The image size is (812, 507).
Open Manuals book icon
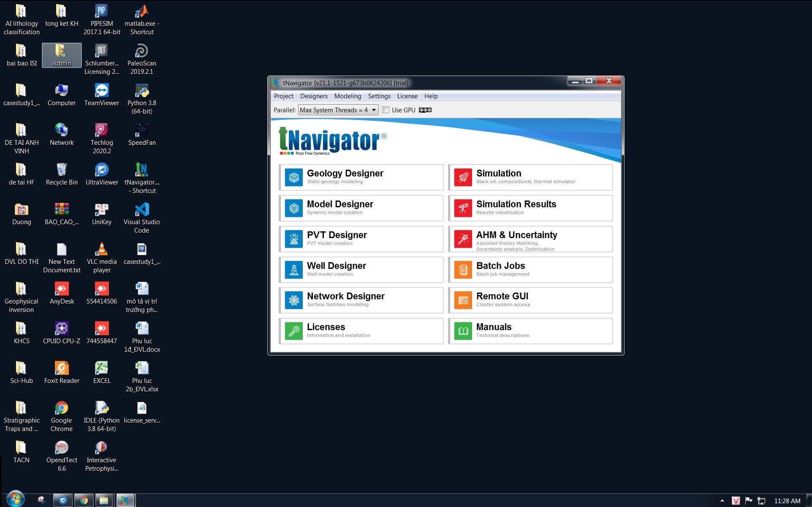click(x=463, y=331)
